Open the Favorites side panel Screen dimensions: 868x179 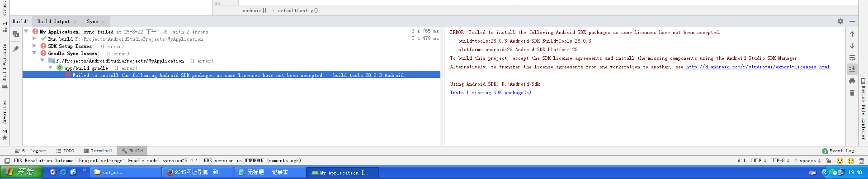tap(5, 120)
